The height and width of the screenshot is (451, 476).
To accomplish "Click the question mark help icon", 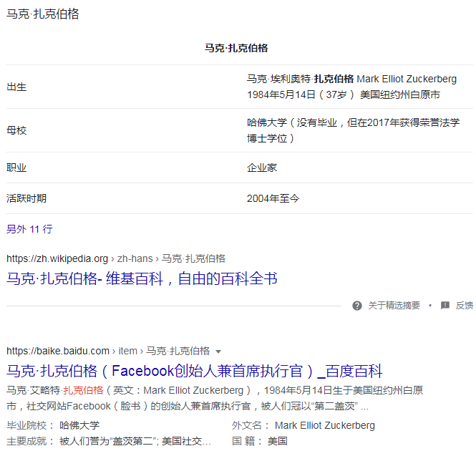I will pos(357,306).
